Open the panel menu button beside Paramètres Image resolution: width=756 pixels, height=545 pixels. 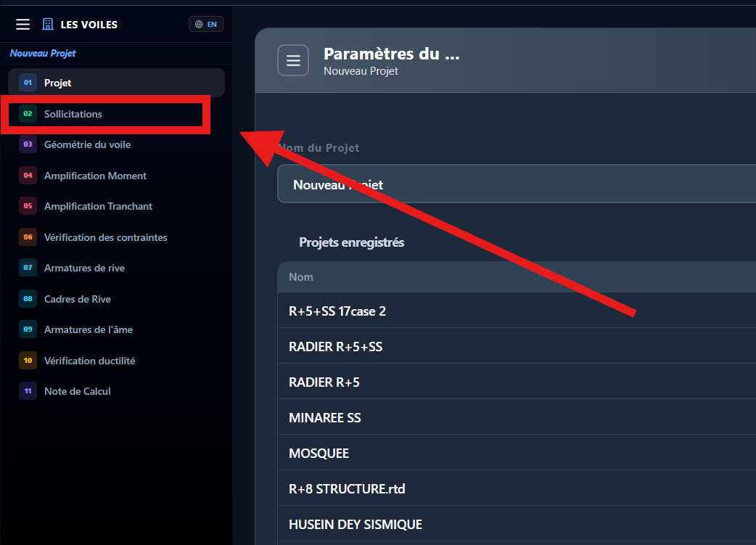(293, 60)
